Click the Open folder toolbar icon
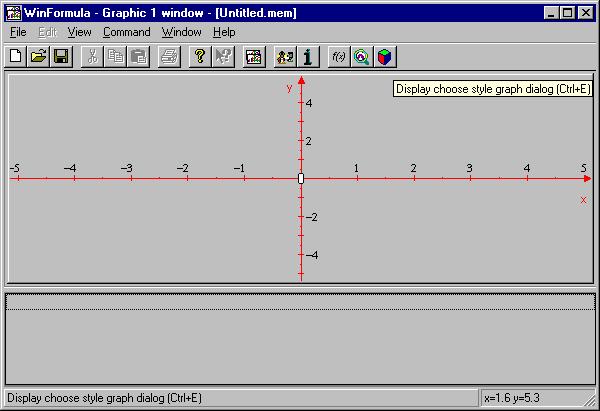 coord(38,57)
